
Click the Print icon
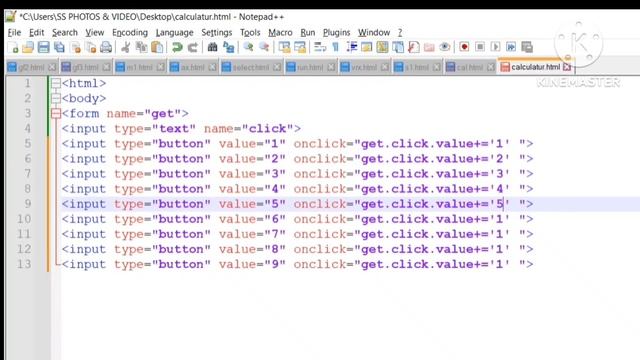(106, 47)
